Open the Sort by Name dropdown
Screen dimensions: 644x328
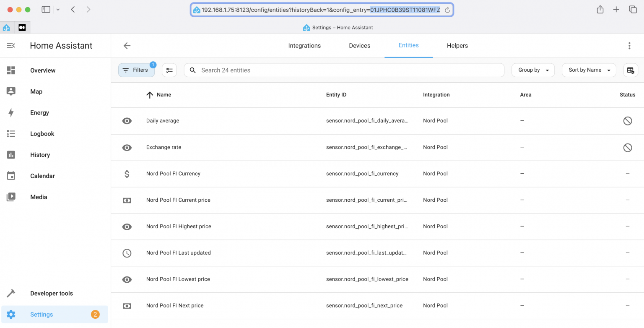click(x=589, y=70)
